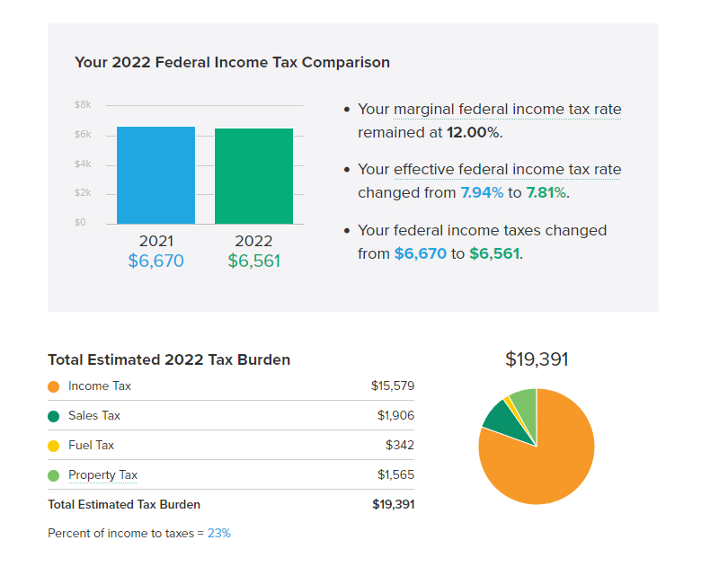Viewport: 728px width, 567px height.
Task: Click the dark green Sales Tax legend dot
Action: click(54, 416)
